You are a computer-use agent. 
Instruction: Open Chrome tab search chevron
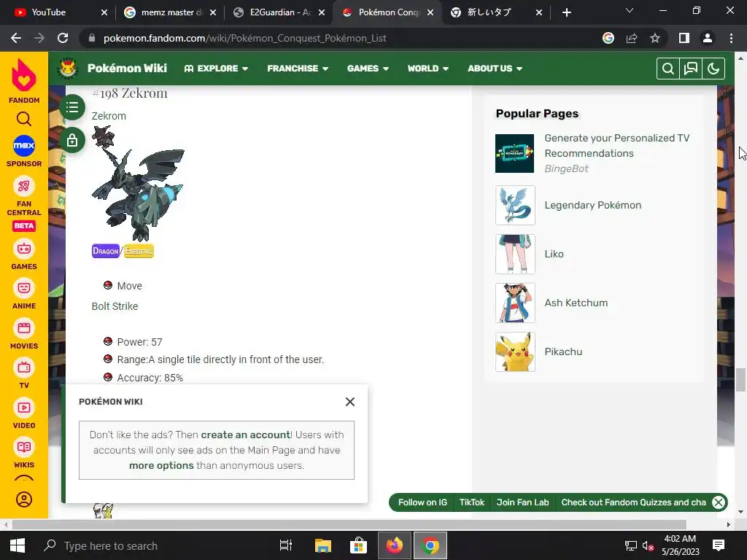tap(630, 10)
